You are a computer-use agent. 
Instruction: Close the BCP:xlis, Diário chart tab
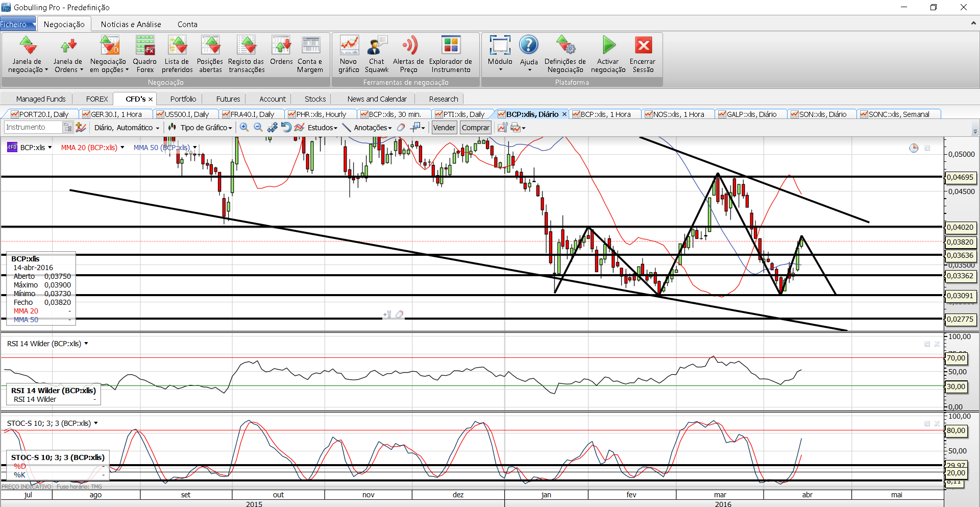[x=564, y=114]
